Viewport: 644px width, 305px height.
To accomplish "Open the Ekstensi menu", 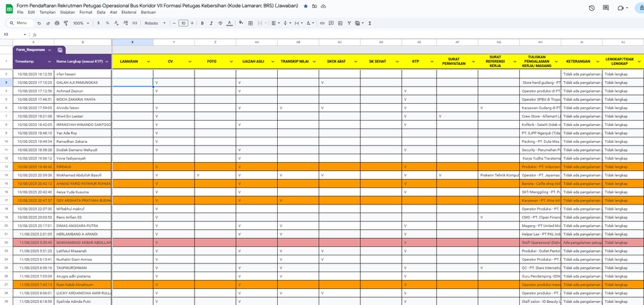I will click(x=129, y=12).
